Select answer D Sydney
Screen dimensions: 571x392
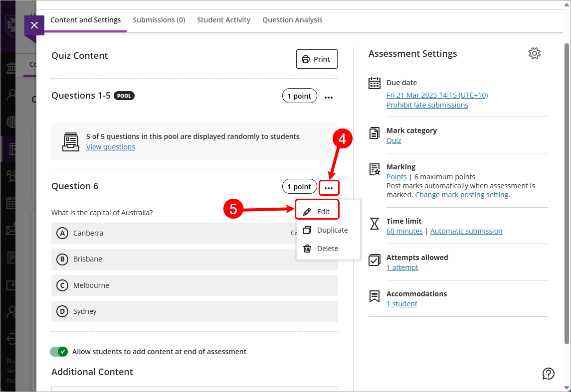[194, 311]
